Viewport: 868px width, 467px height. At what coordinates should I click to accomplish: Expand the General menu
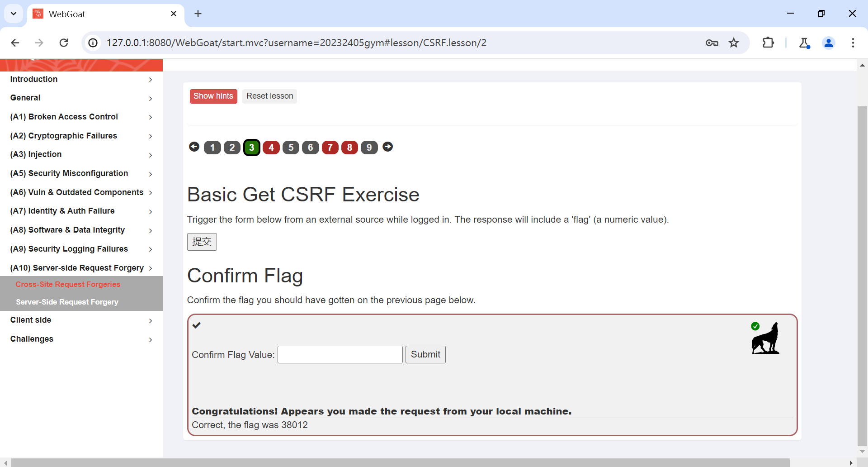click(81, 98)
